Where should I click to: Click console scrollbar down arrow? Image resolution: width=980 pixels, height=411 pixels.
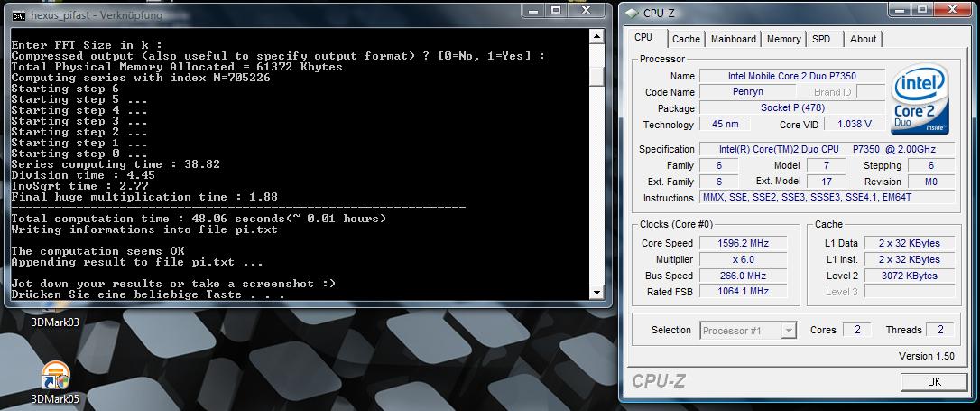pos(596,292)
